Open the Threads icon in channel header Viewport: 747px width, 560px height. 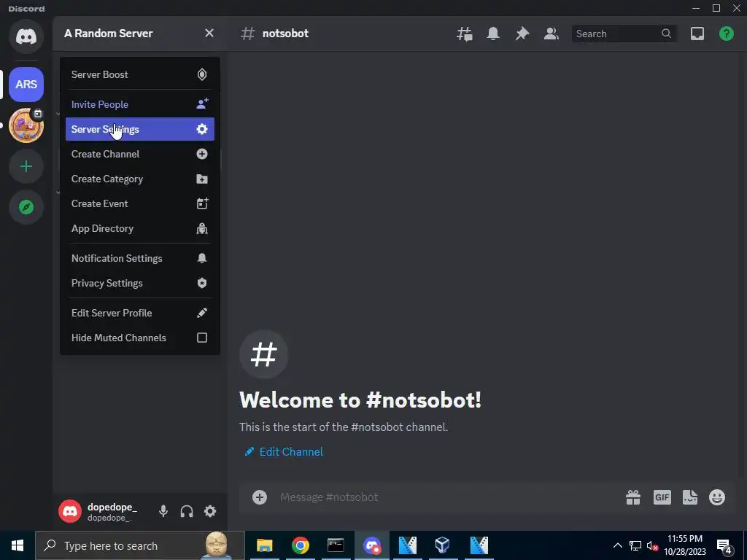[465, 34]
